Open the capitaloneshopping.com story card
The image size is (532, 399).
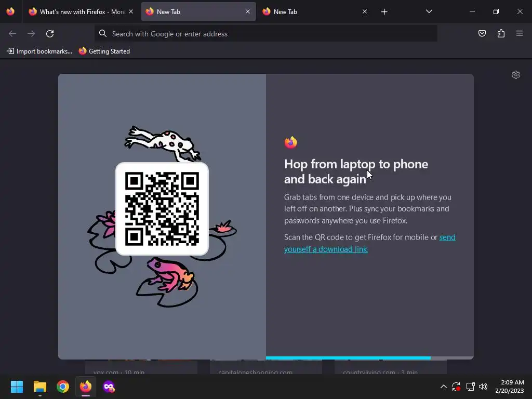[266, 367]
